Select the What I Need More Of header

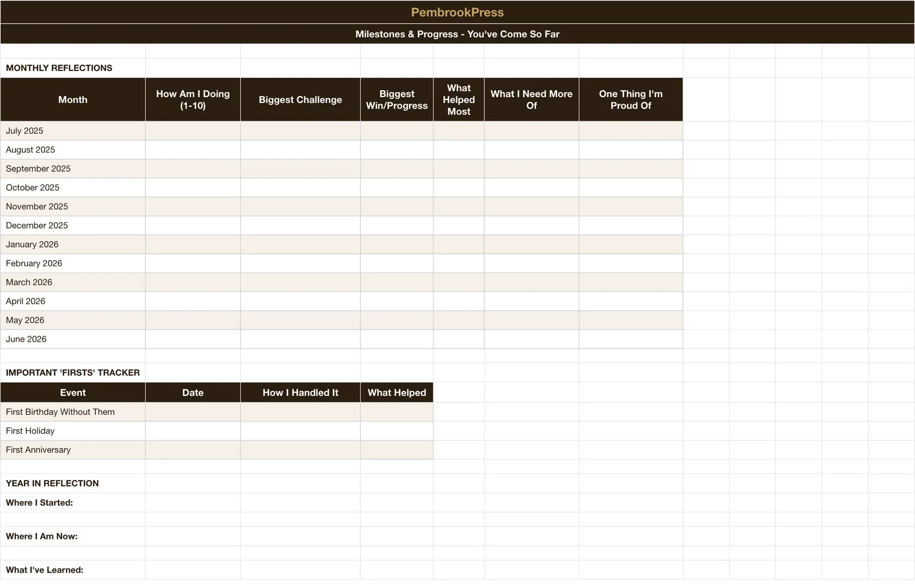[531, 99]
